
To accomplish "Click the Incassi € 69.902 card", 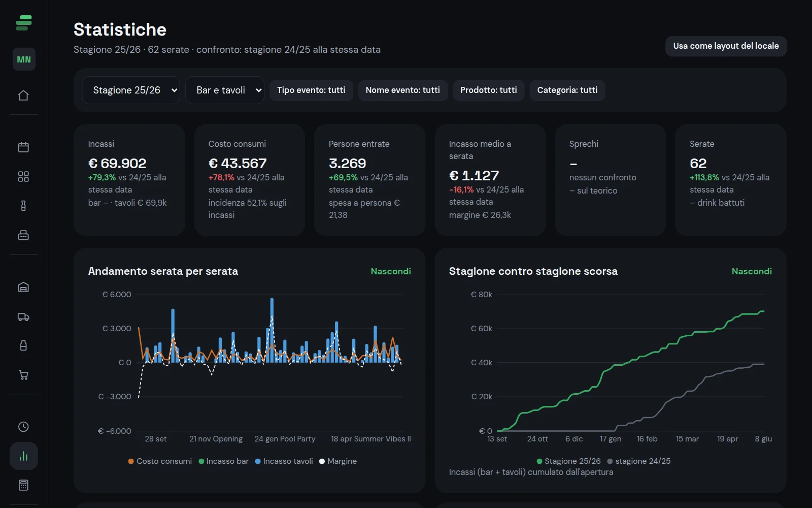I will pyautogui.click(x=129, y=180).
